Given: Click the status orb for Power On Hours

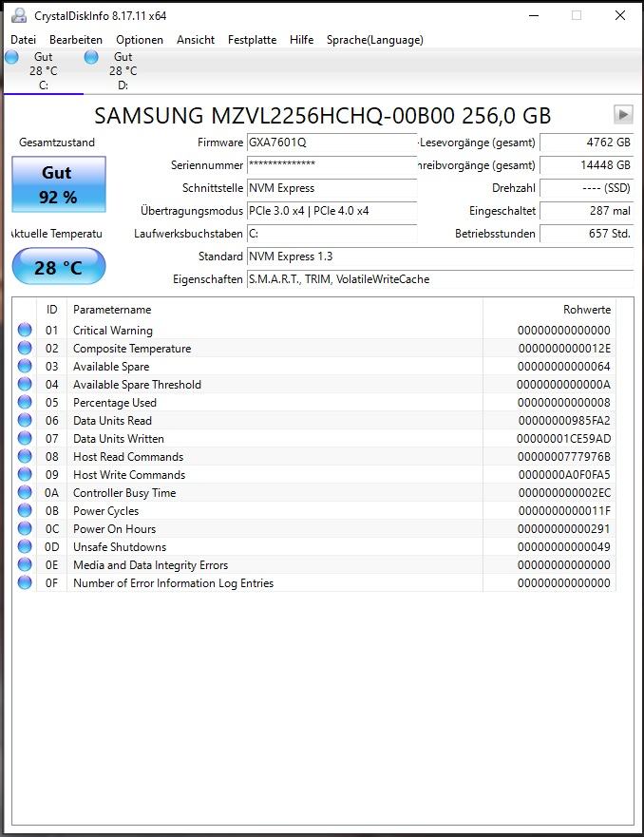Looking at the screenshot, I should coord(25,528).
